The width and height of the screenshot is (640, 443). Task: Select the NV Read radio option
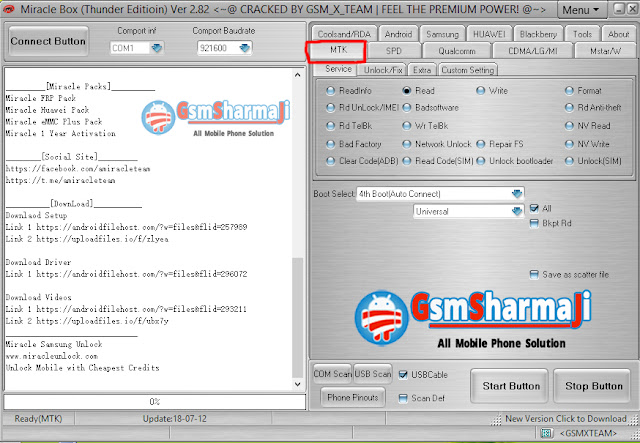coord(569,126)
